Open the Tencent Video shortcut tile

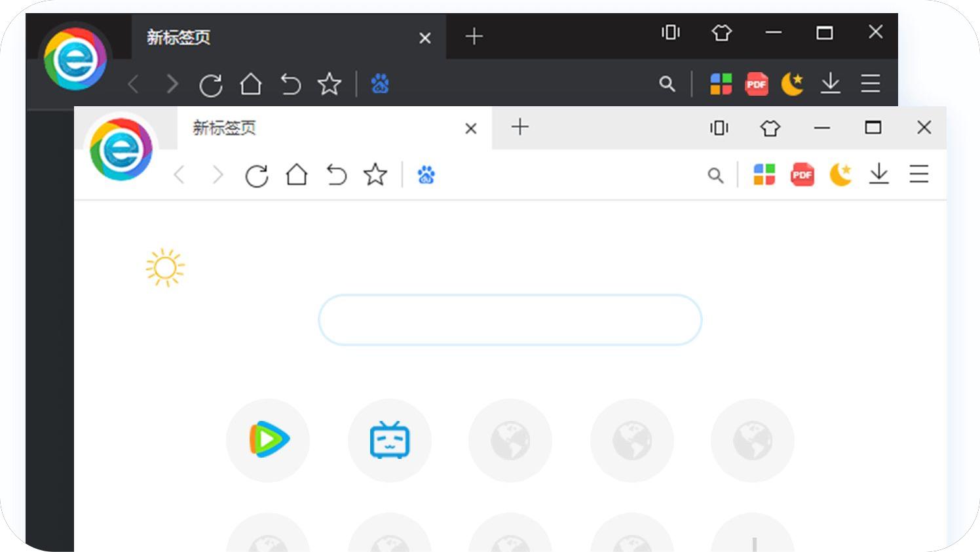[268, 440]
